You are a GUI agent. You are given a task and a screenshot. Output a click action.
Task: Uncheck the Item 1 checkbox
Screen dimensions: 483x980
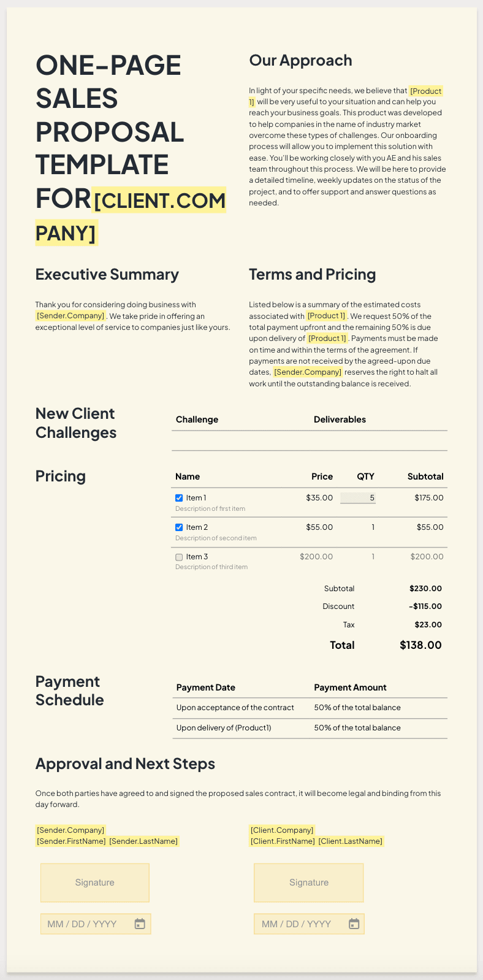[179, 498]
